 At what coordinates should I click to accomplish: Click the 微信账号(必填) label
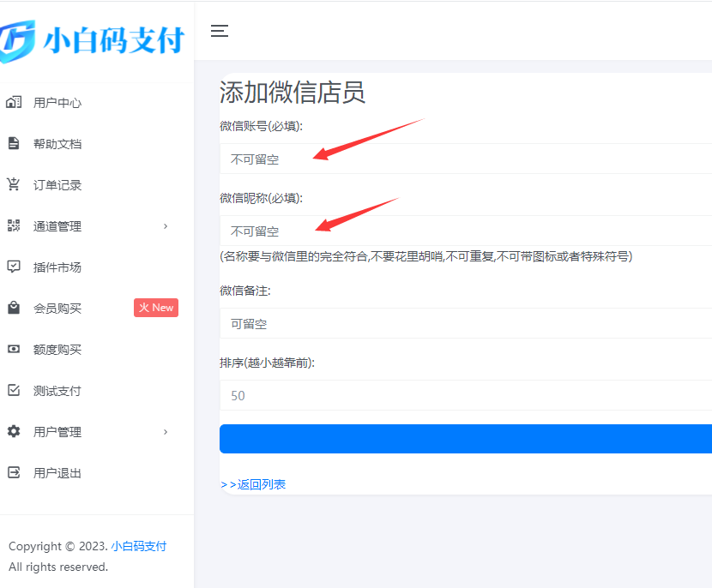(261, 126)
